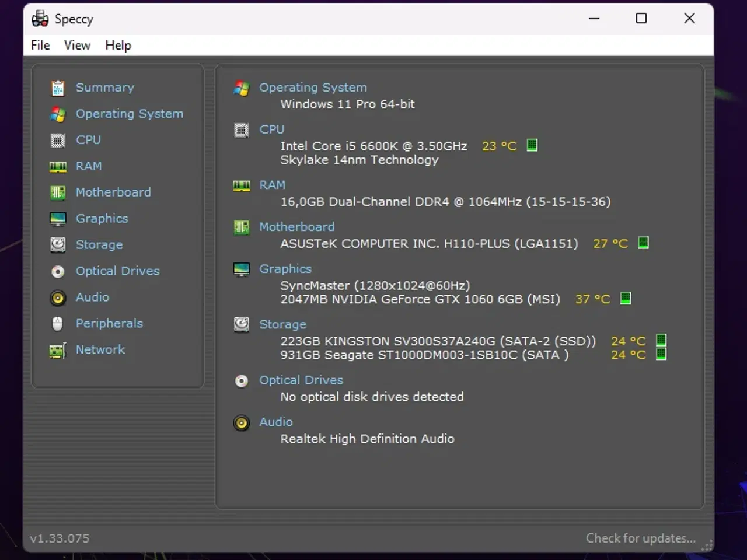This screenshot has width=747, height=560.
Task: Click the text Windows 11 Pro 64-bit
Action: pos(348,104)
